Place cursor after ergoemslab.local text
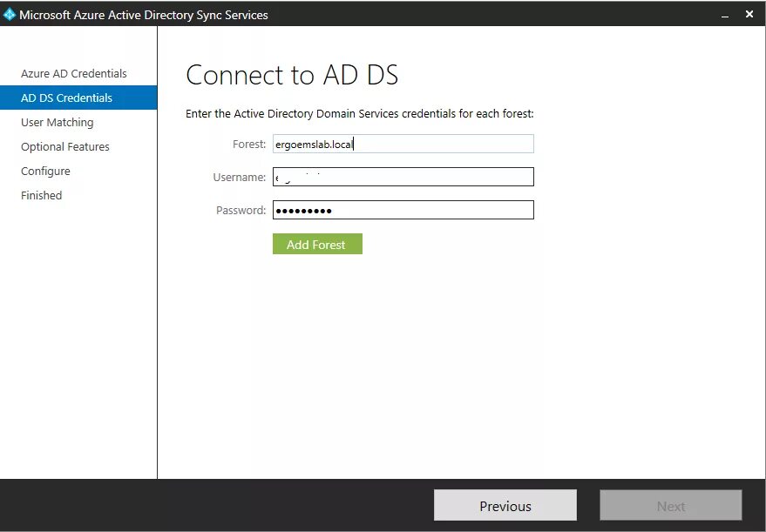The height and width of the screenshot is (532, 766). pos(354,143)
